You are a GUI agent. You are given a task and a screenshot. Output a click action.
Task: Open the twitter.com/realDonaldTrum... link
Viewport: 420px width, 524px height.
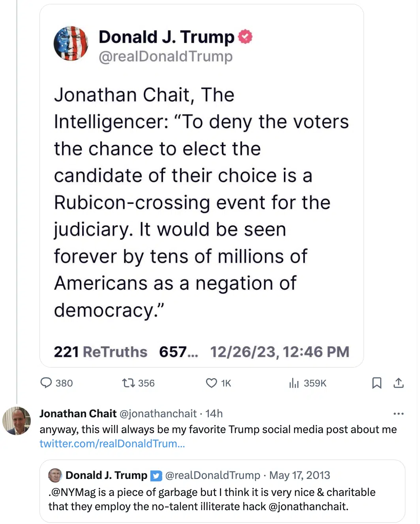(112, 444)
